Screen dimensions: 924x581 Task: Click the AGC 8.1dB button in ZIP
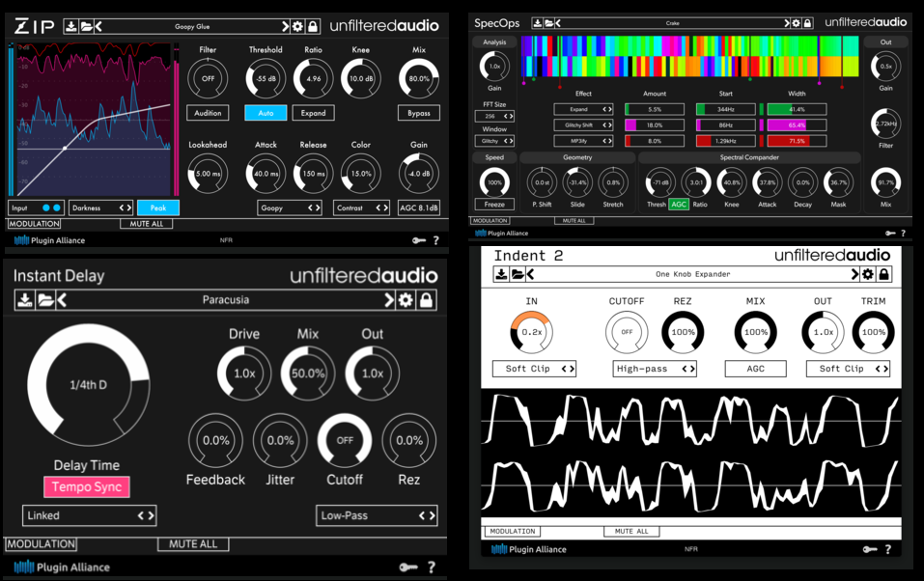(x=419, y=208)
